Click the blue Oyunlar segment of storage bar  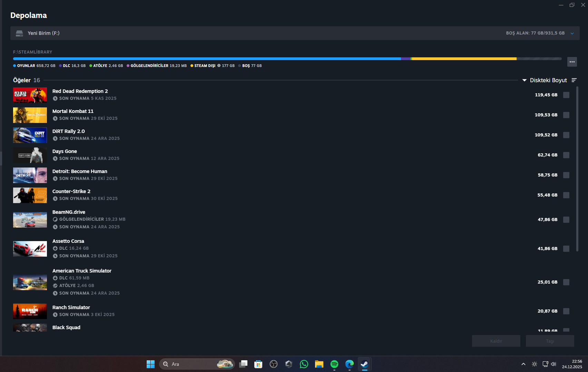[207, 59]
